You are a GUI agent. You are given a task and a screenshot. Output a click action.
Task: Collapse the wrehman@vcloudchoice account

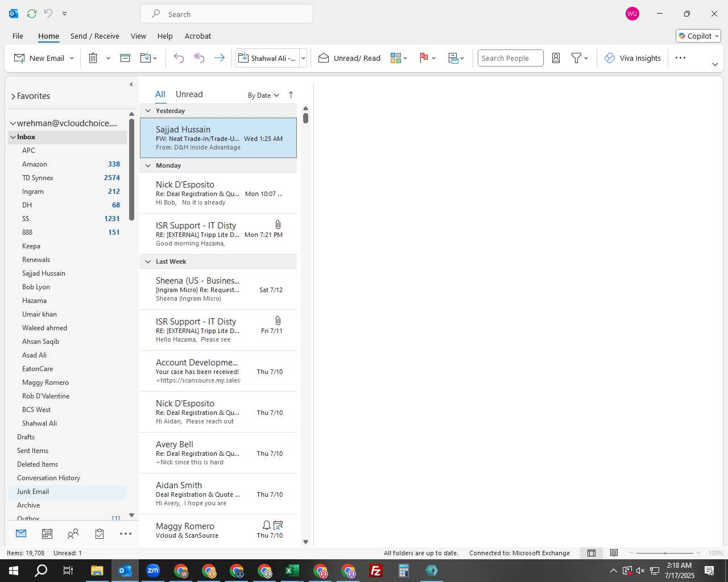click(13, 123)
